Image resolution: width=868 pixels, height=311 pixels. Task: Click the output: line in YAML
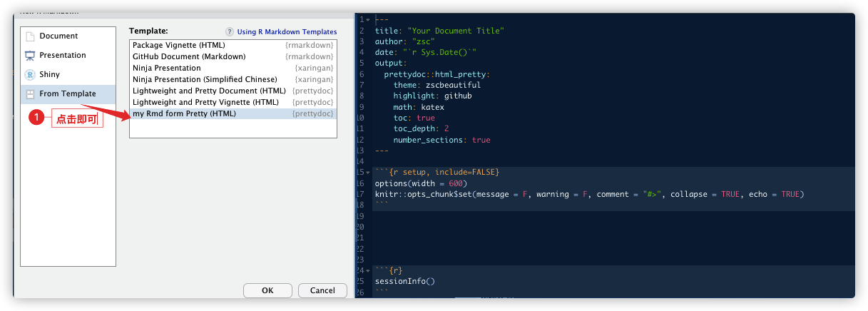[391, 63]
